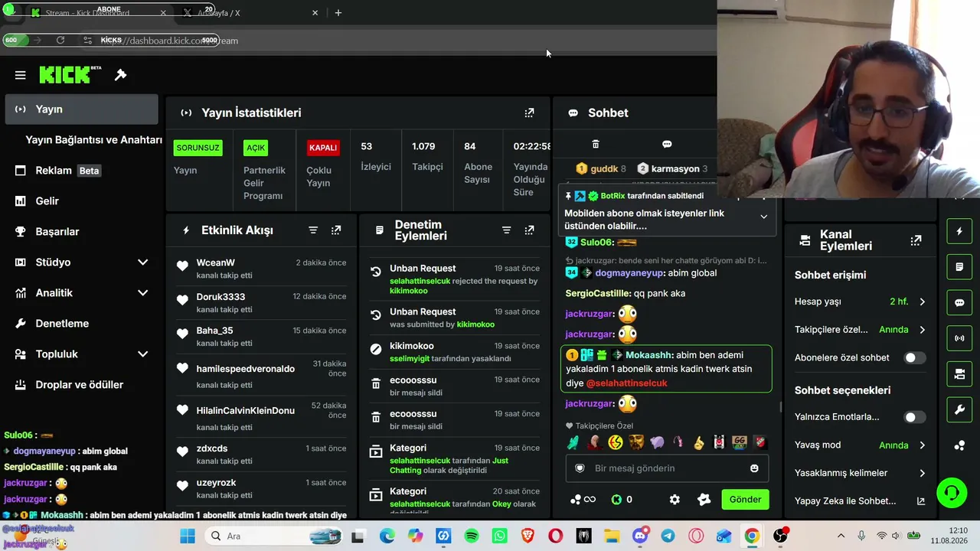Click the three-dots icon in right sidebar

(959, 445)
